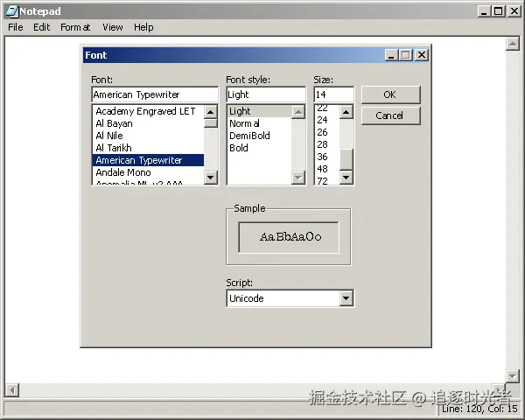Choose Normal font style
The height and width of the screenshot is (420, 525).
pyautogui.click(x=260, y=123)
